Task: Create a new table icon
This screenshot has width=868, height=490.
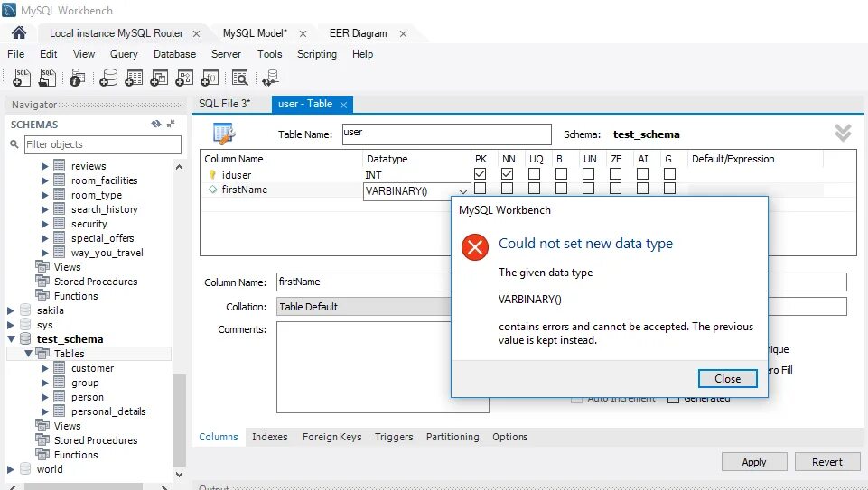Action: coord(134,78)
